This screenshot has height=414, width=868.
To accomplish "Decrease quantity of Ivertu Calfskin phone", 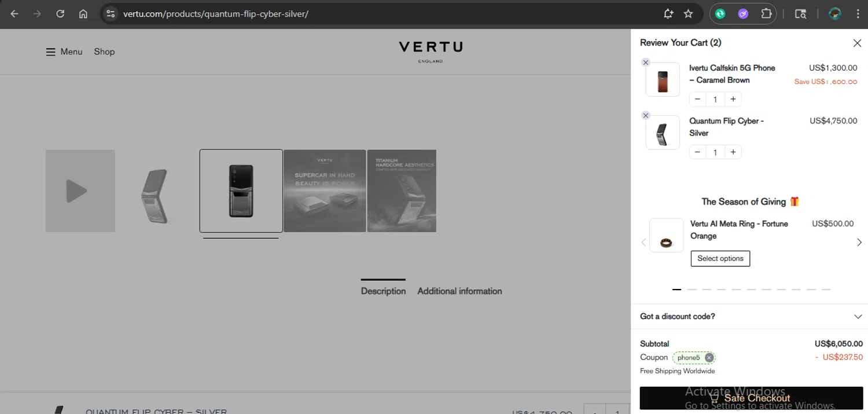I will tap(697, 99).
